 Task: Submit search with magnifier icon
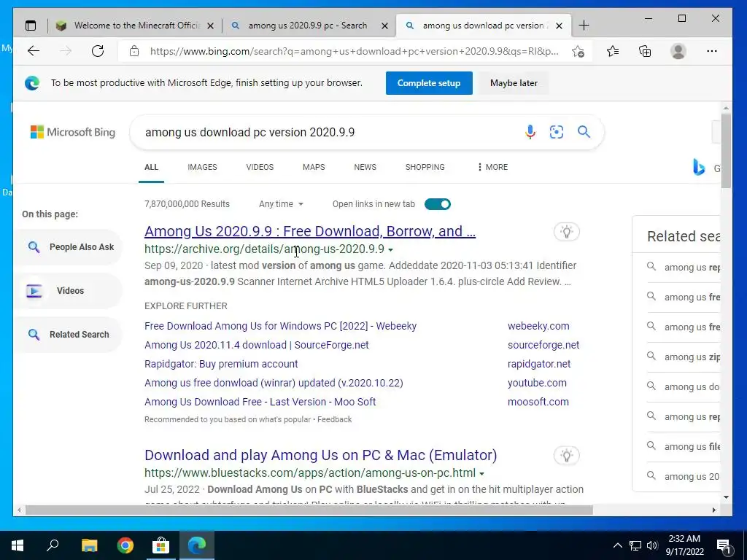coord(584,132)
